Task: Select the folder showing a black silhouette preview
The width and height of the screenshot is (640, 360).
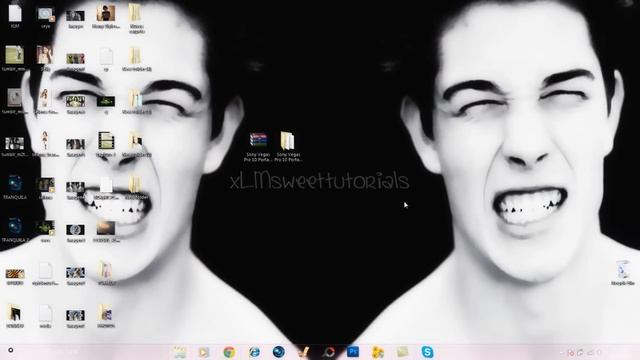Action: coord(15,313)
